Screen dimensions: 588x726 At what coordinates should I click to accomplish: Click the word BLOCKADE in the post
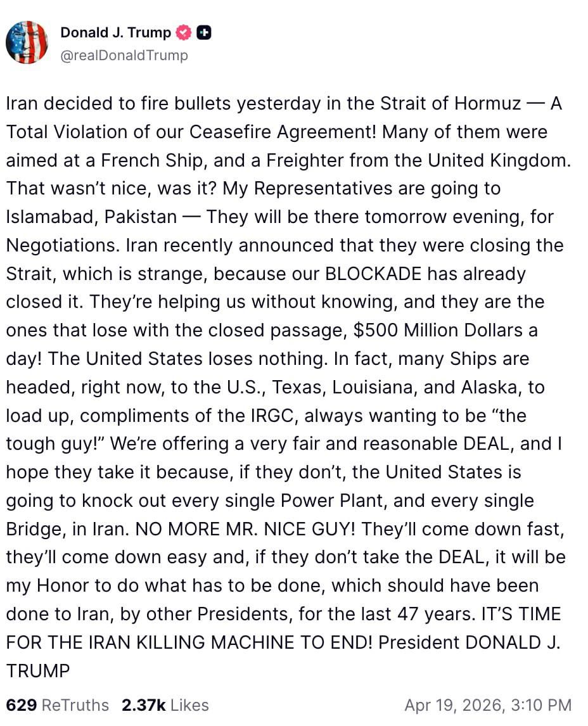[372, 274]
